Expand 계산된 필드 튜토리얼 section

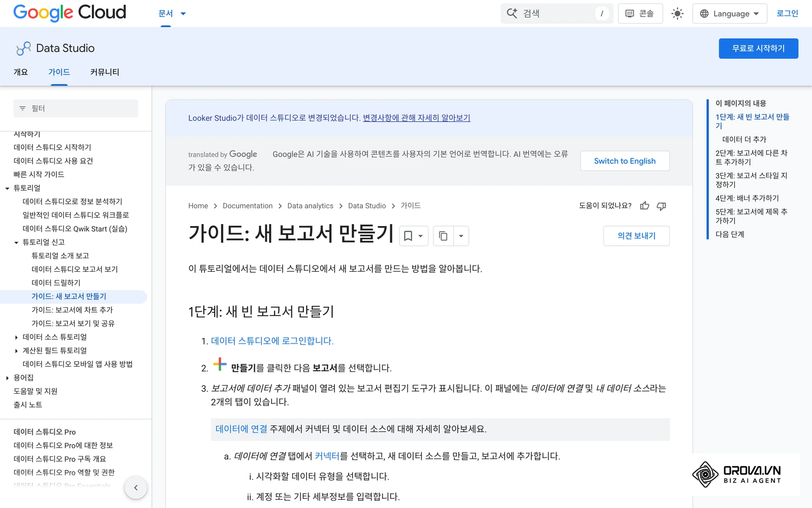tap(17, 351)
